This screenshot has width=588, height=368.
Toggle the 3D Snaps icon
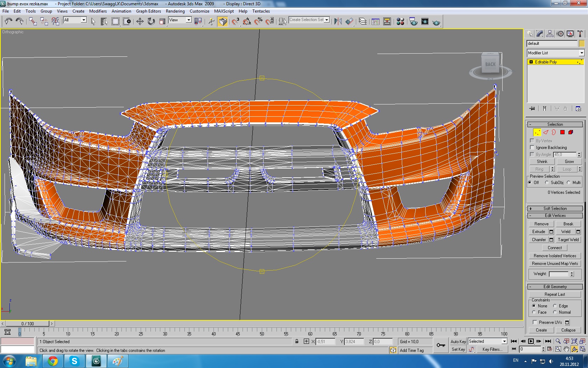[236, 22]
